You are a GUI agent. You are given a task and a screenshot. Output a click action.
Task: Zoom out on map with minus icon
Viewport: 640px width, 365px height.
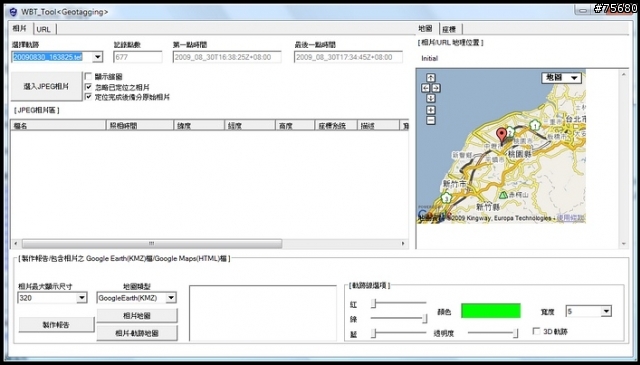431,120
